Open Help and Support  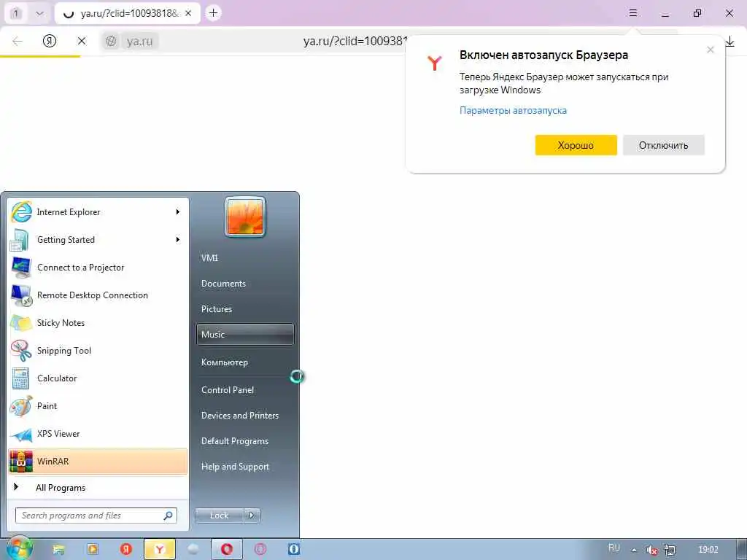pyautogui.click(x=245, y=467)
